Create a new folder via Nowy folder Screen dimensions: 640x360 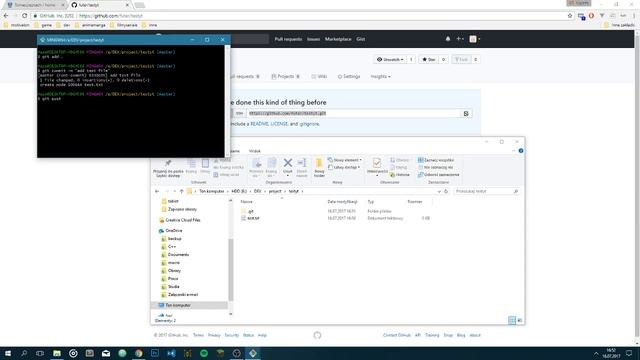(x=319, y=168)
